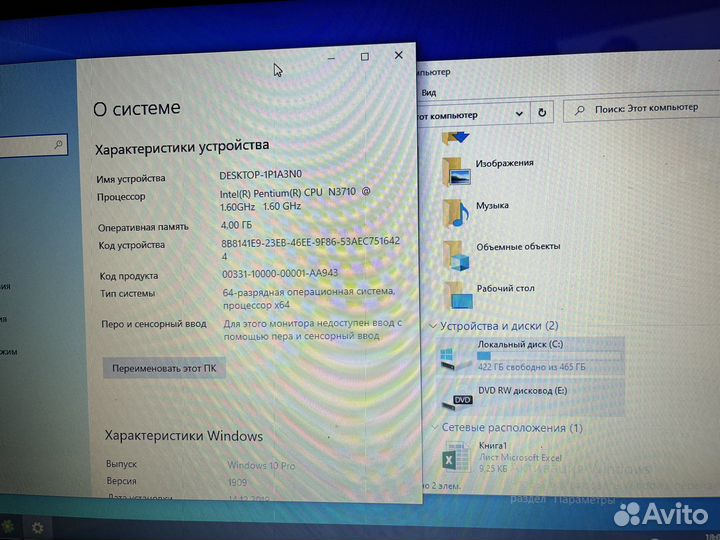Click the address bar path Этот компьютер

pyautogui.click(x=447, y=116)
